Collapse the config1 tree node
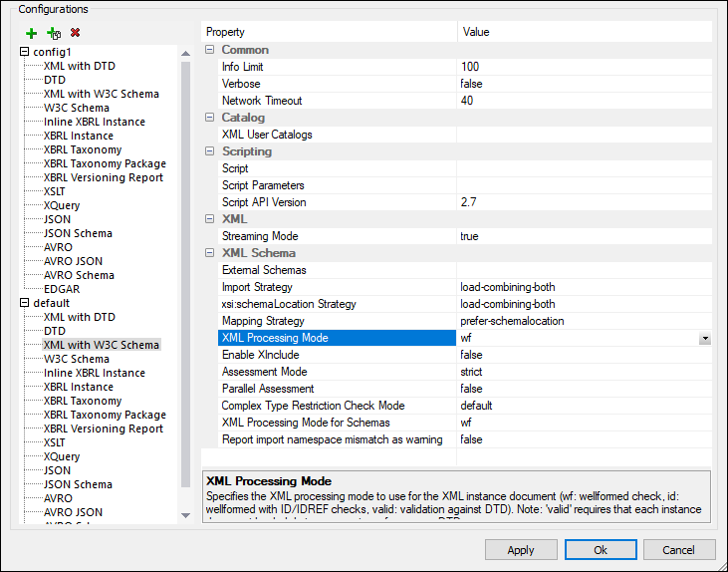The width and height of the screenshot is (728, 572). 25,52
